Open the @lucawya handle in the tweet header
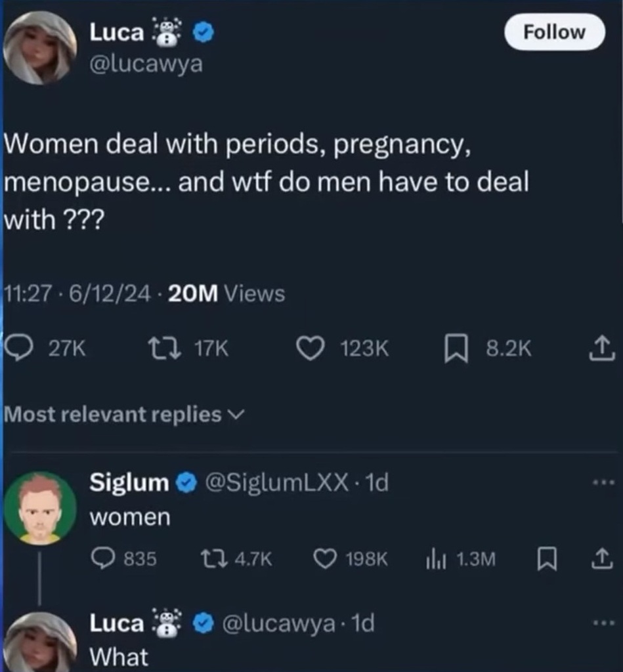The width and height of the screenshot is (623, 672). (x=146, y=64)
